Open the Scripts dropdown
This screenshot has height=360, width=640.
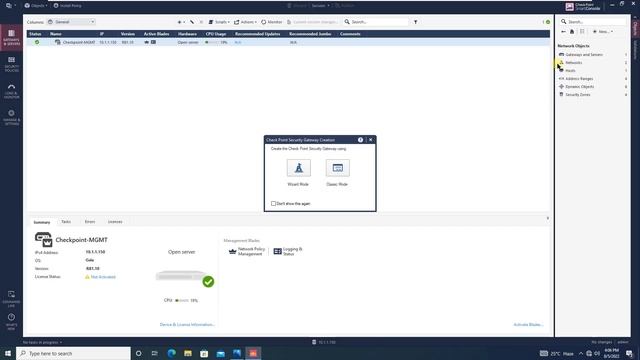click(219, 22)
